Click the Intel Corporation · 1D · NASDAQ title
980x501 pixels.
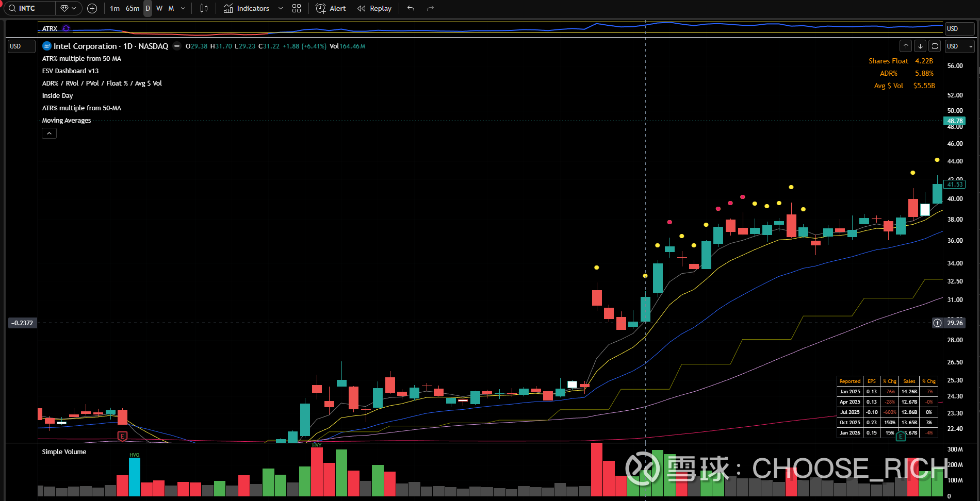point(111,46)
